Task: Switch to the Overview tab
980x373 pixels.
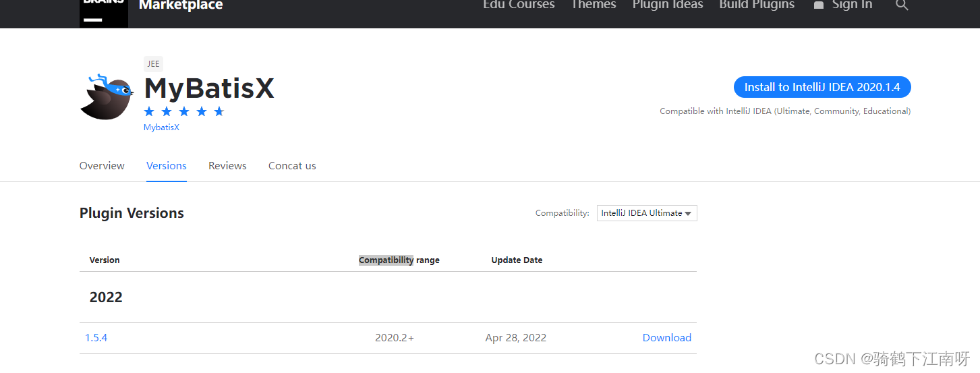Action: [102, 165]
